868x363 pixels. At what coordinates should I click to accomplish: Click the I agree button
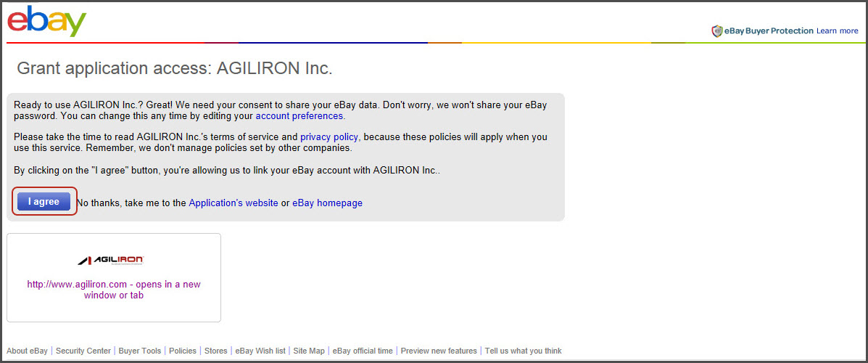point(44,202)
